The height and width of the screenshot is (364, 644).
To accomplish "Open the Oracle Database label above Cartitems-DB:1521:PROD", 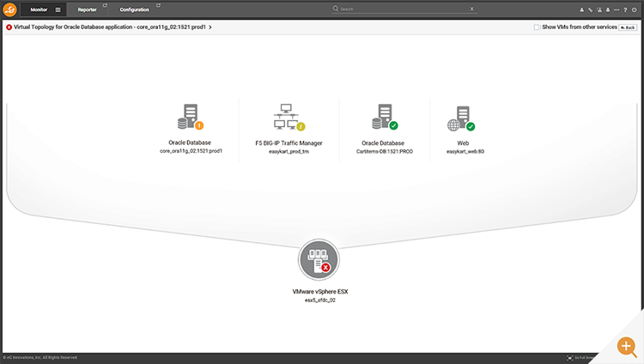I will [383, 143].
